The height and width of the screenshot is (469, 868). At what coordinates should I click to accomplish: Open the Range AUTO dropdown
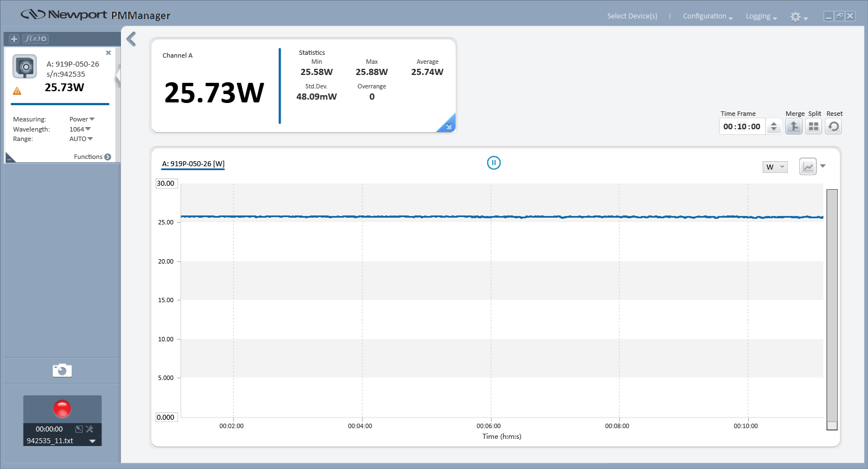coord(81,139)
